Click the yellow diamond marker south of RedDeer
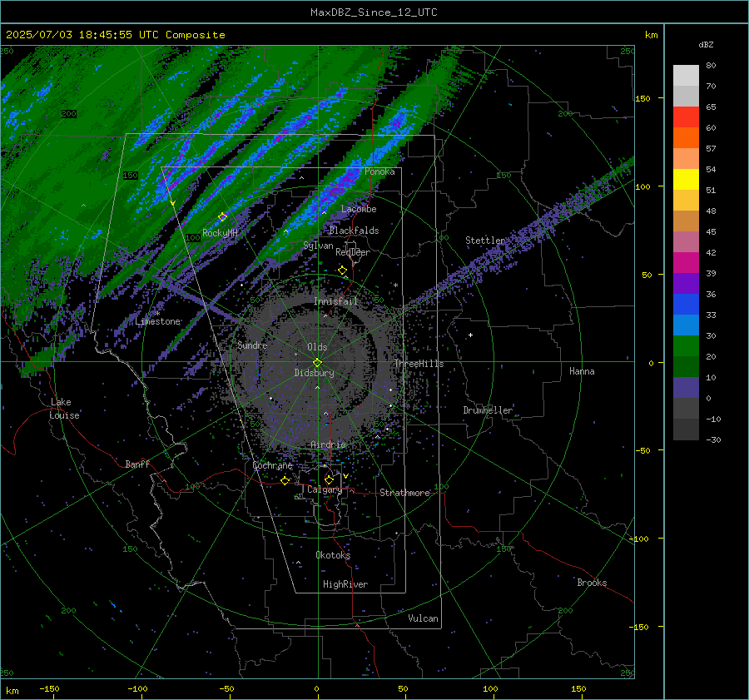Screen dimensions: 749x700 pyautogui.click(x=342, y=271)
